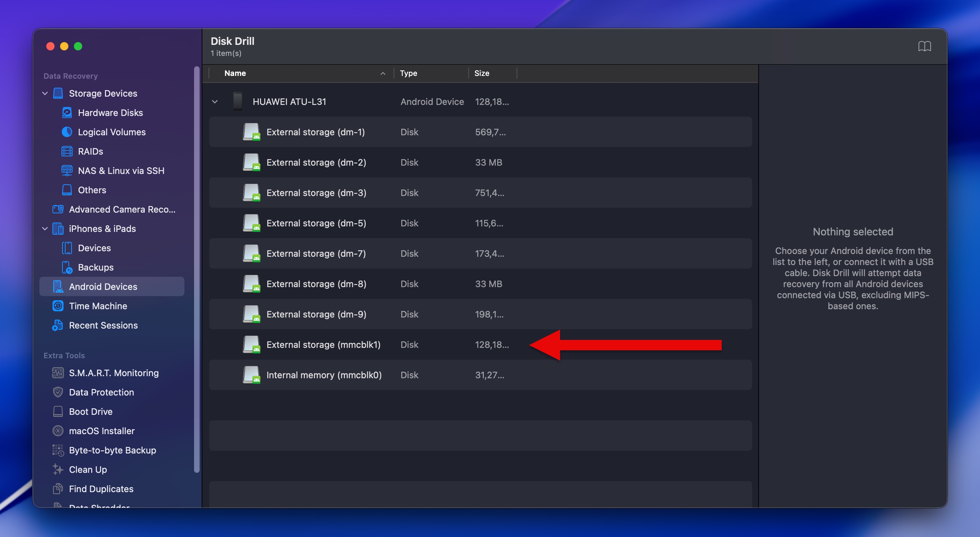Screen dimensions: 980x537
Task: Open S.M.A.R.T. Monitoring tool
Action: (114, 373)
